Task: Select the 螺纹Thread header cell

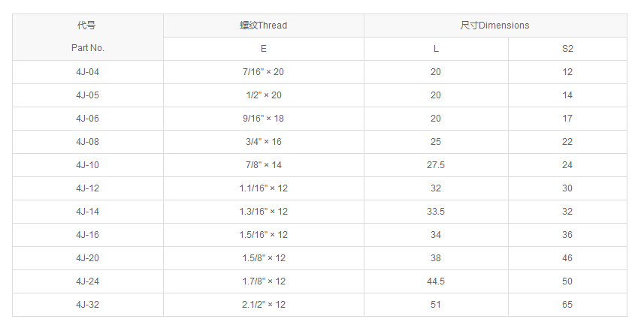Action: point(263,26)
